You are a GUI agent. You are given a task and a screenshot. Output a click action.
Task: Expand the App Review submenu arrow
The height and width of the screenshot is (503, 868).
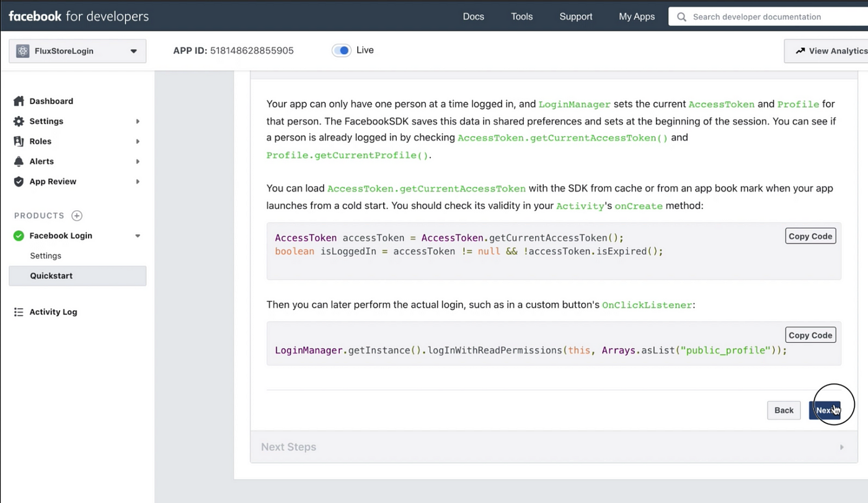(138, 182)
